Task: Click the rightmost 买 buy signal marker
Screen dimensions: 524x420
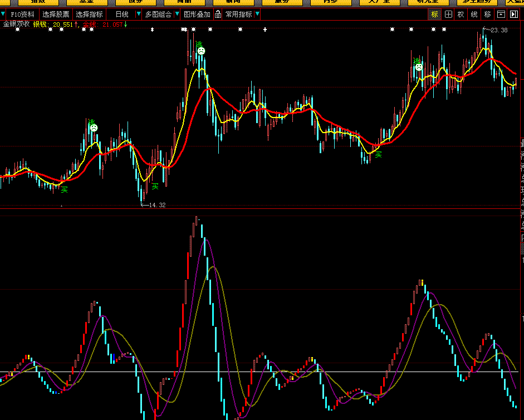Action: tap(378, 154)
